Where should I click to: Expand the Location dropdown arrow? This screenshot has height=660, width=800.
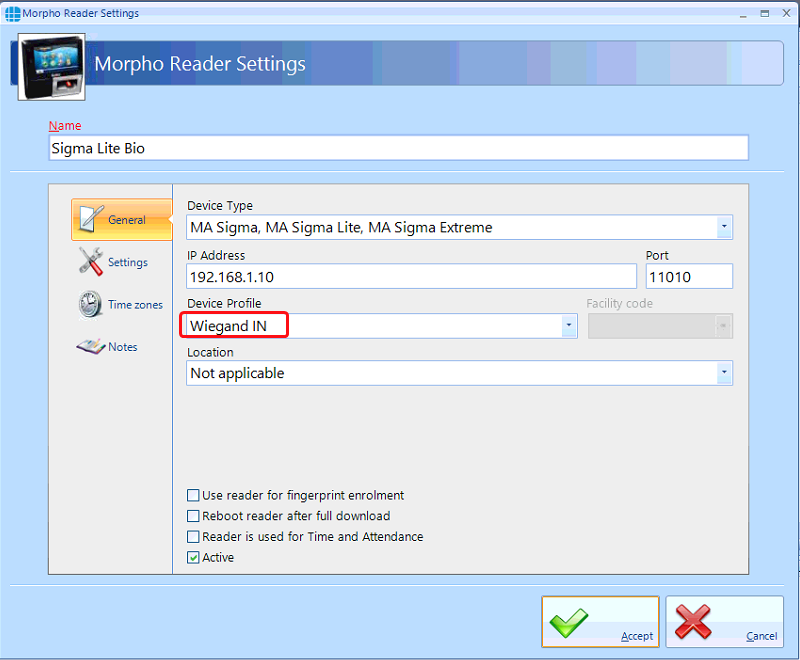[x=724, y=373]
